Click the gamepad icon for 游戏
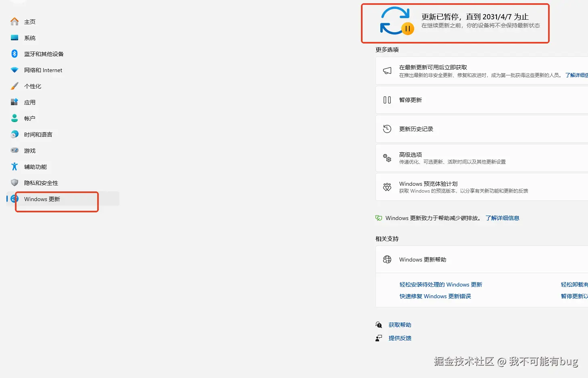Image resolution: width=588 pixels, height=378 pixels. [15, 150]
